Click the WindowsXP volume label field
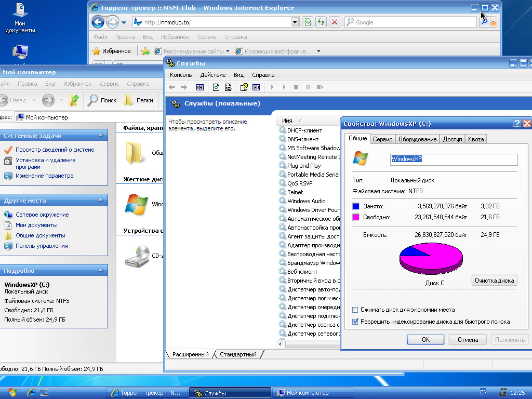532x399 pixels. coord(454,159)
